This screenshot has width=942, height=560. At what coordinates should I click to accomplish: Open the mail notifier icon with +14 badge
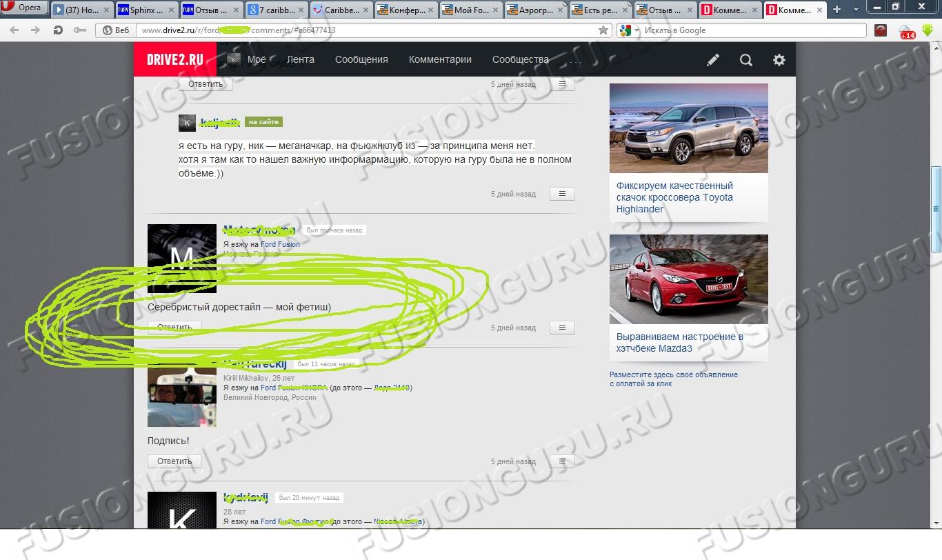coord(906,31)
